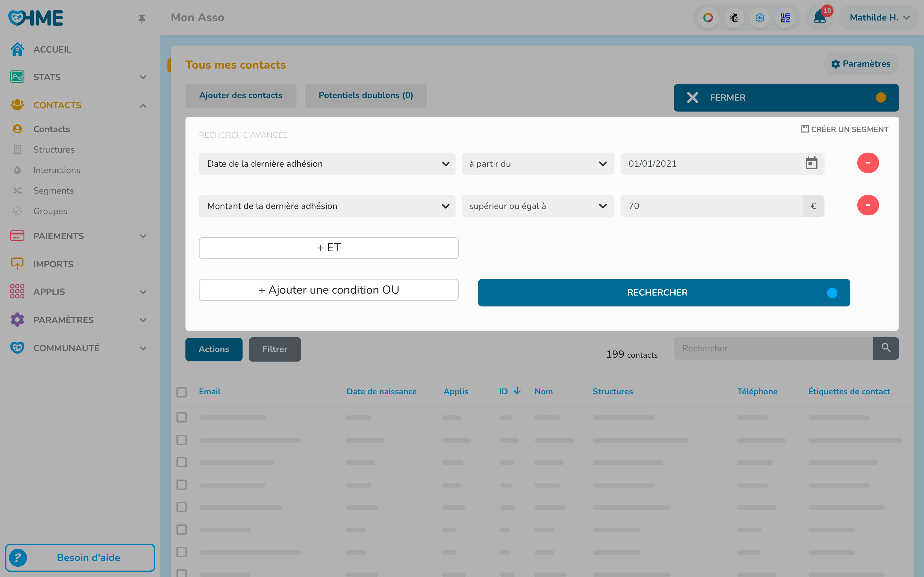Viewport: 924px width, 577px height.
Task: Click the pin sidebar icon
Action: click(142, 18)
